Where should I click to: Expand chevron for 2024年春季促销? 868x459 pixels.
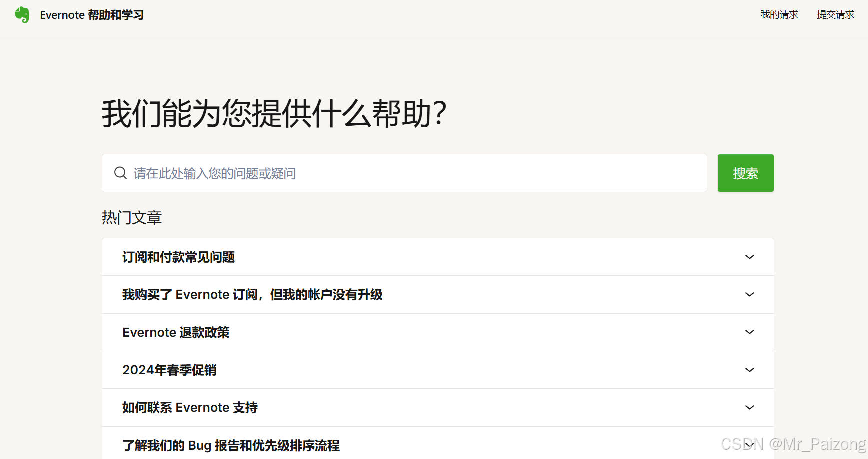(x=749, y=370)
